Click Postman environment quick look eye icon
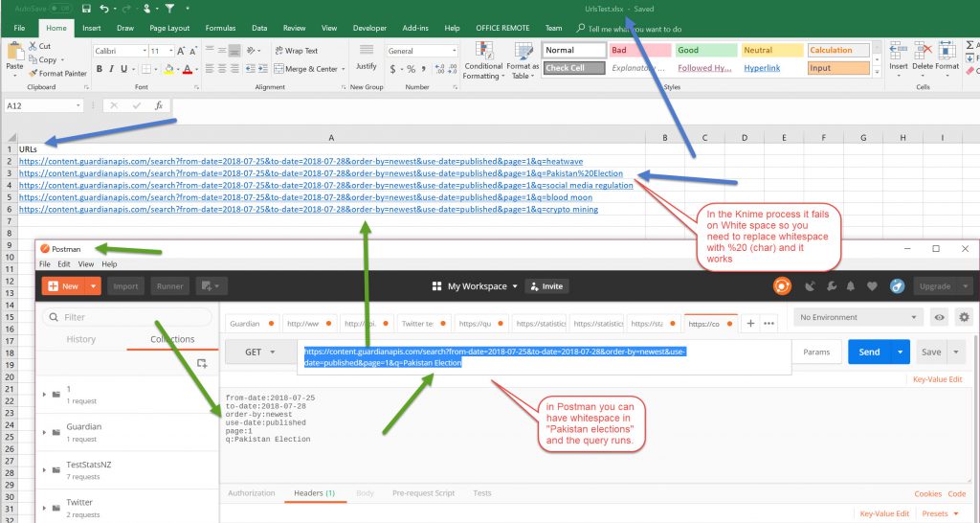The image size is (980, 523). pos(940,317)
